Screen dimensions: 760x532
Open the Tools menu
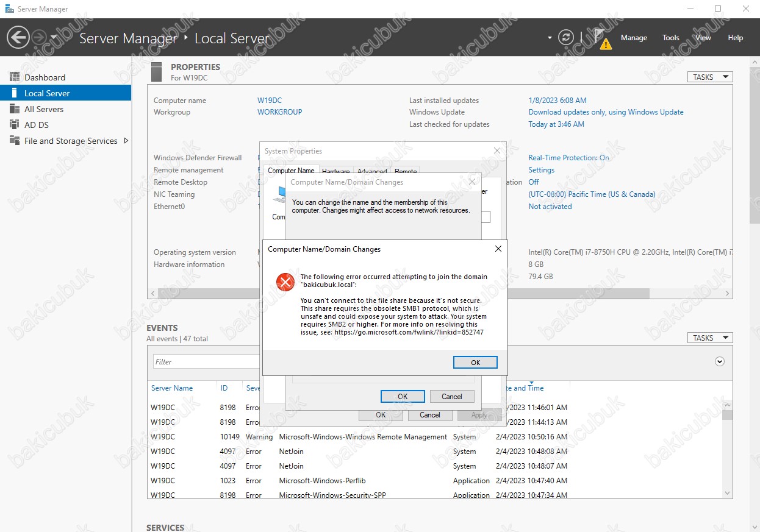671,38
